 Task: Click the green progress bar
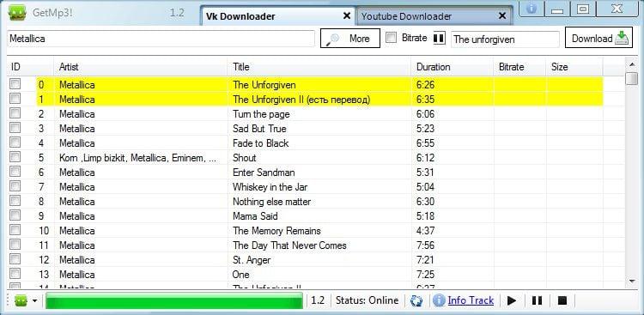(x=174, y=300)
